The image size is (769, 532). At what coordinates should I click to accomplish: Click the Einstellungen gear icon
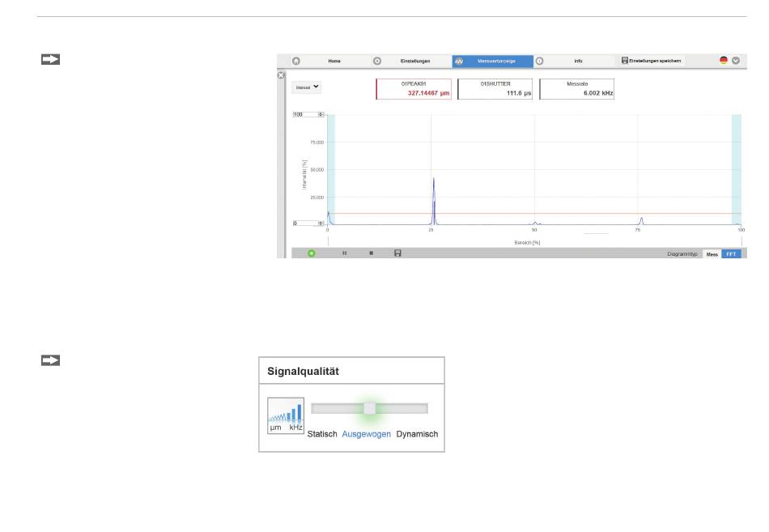point(377,61)
